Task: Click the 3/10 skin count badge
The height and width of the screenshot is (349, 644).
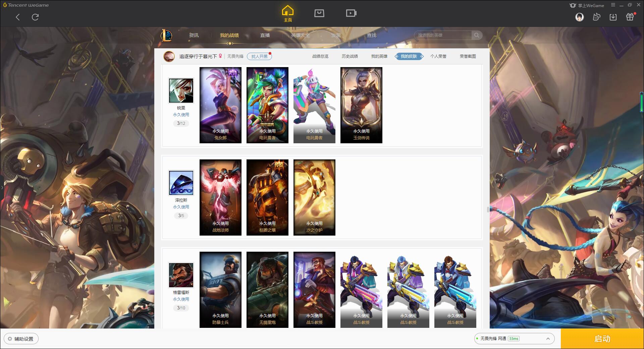Action: point(181,308)
